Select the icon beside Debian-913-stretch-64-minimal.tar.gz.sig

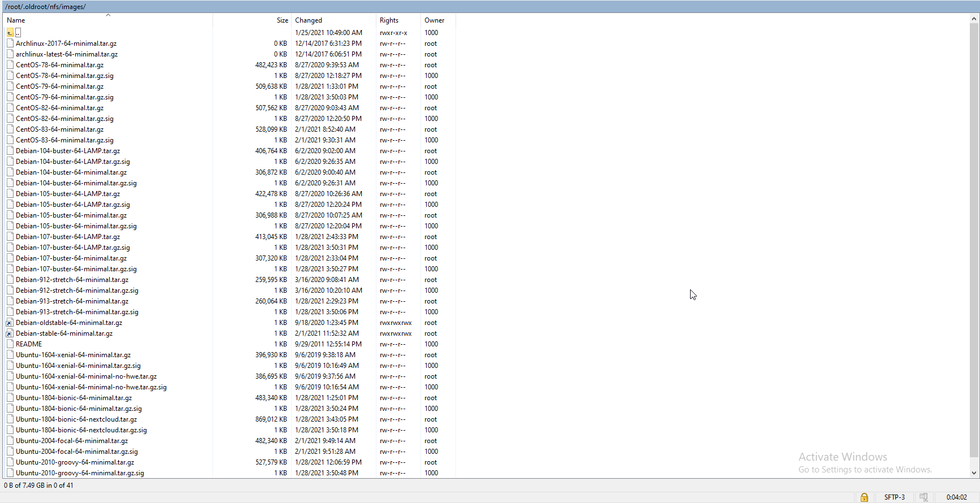[10, 312]
